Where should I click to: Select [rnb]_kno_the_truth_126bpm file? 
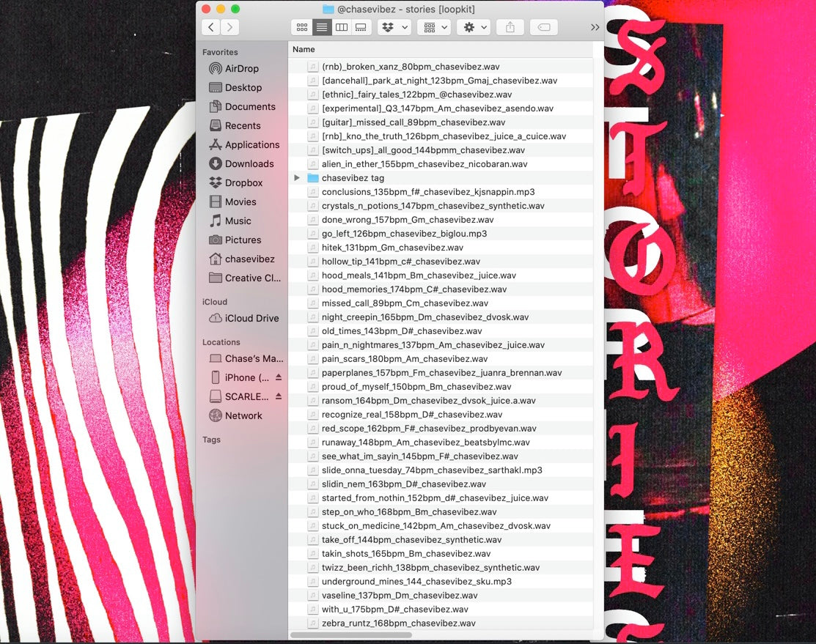441,136
